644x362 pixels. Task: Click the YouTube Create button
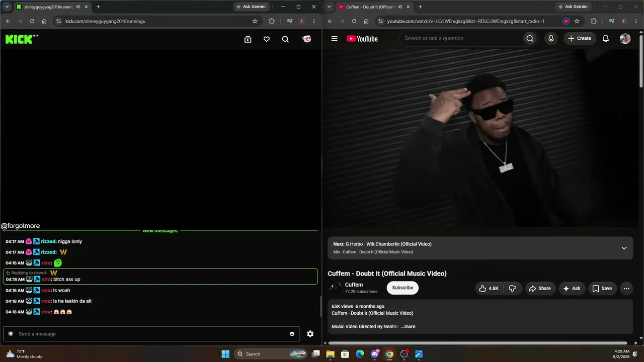coord(580,38)
